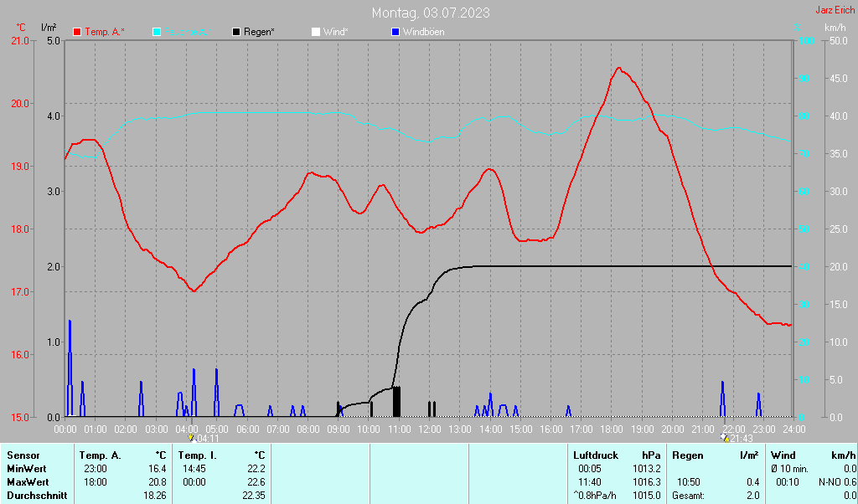Click the Durchschnitt row label
This screenshot has height=504, width=858.
coord(35,496)
